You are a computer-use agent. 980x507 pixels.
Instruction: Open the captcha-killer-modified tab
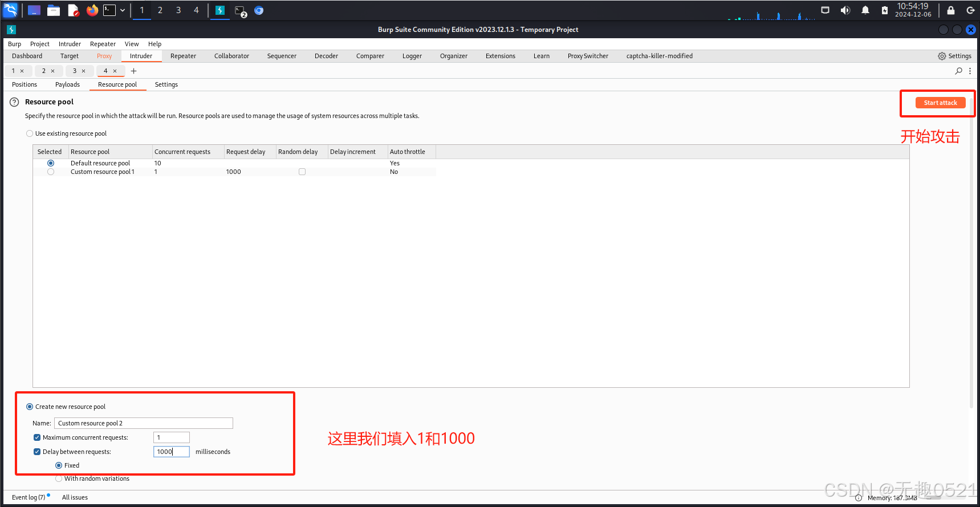click(660, 56)
